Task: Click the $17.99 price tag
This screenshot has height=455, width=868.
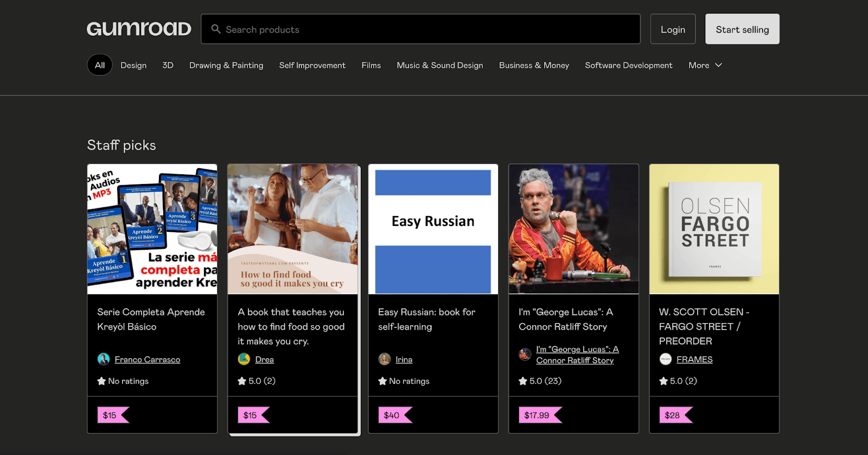Action: 540,415
